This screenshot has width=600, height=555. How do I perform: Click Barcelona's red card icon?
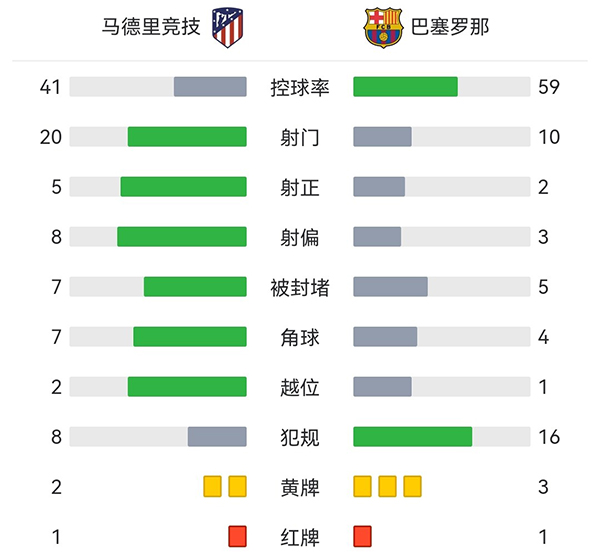coord(363,536)
